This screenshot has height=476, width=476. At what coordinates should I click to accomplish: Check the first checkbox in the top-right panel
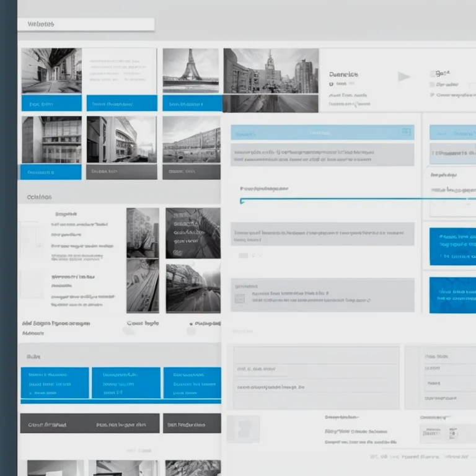[433, 74]
